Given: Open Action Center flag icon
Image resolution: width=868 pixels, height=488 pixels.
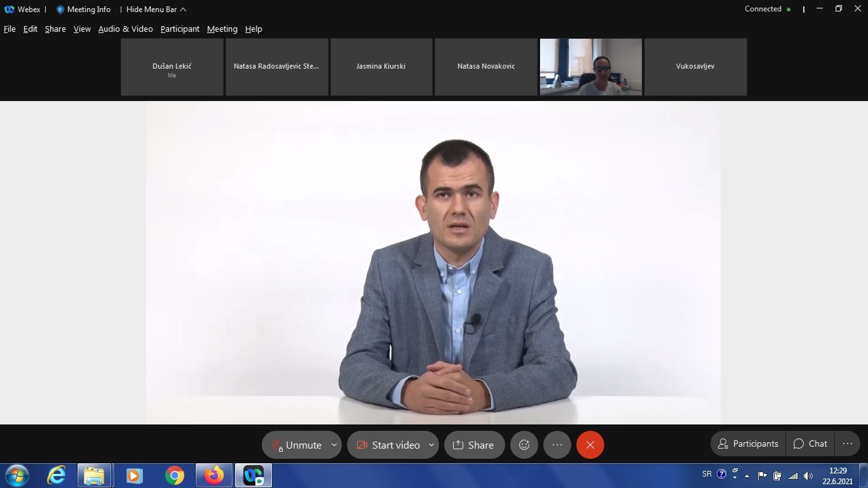Looking at the screenshot, I should click(x=763, y=475).
